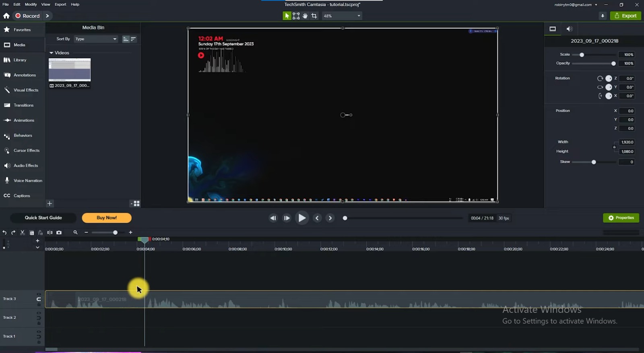Split the clip at playhead
644x353 pixels.
click(50, 232)
